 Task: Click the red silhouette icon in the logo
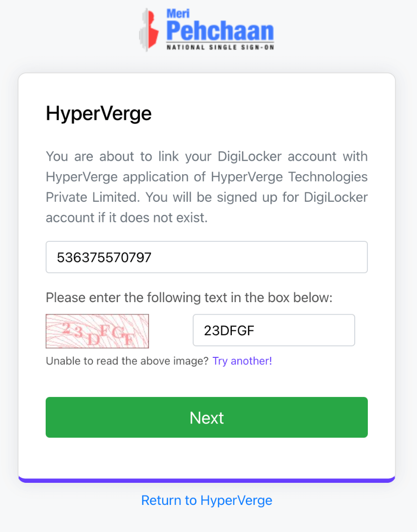tap(149, 30)
